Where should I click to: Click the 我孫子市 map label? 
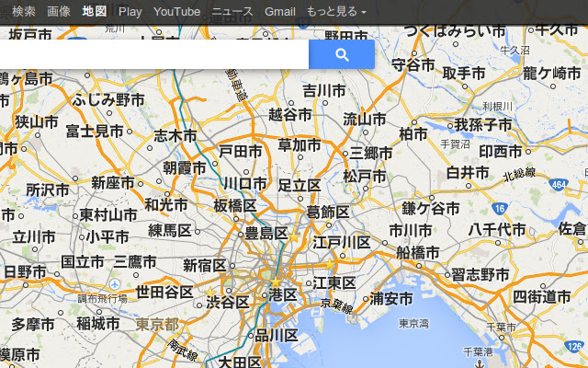(483, 125)
